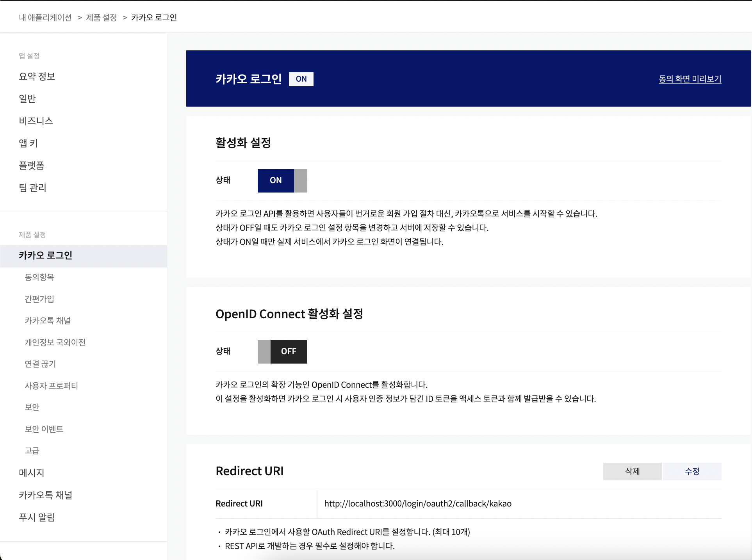Click the 활성화 설정 heading
This screenshot has width=752, height=560.
coord(243,143)
